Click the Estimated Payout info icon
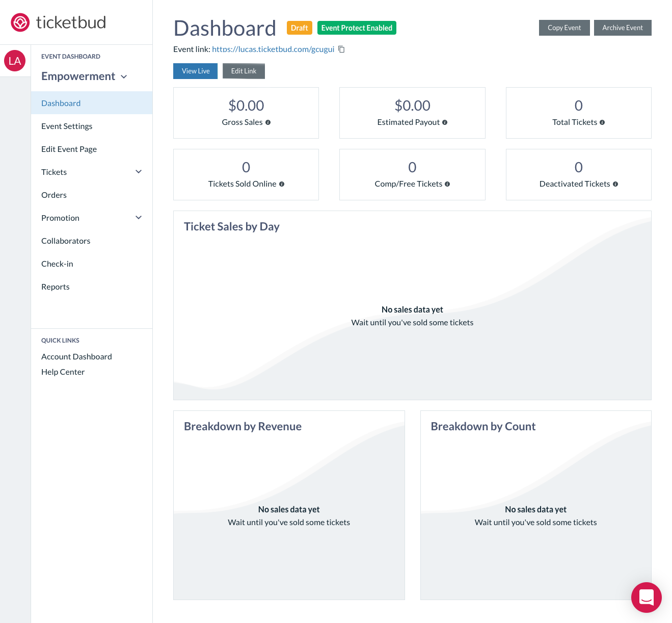 (445, 122)
